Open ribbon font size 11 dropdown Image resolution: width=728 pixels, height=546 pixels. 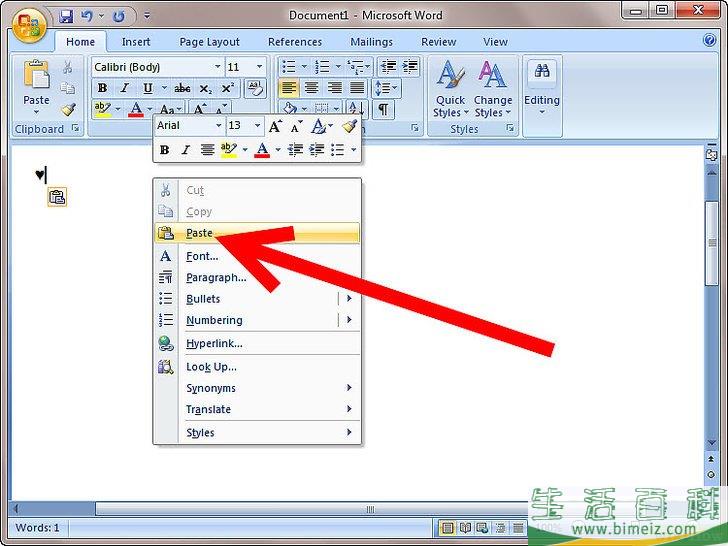pos(260,67)
